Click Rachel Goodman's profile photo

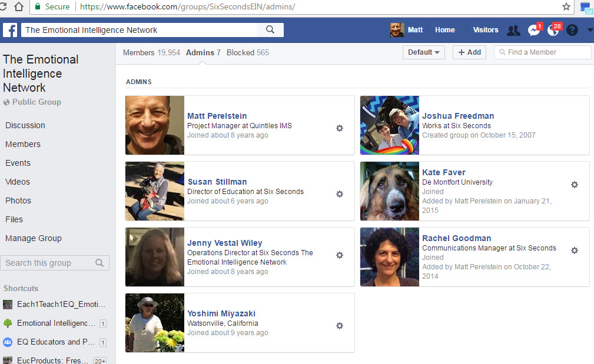[x=390, y=257]
